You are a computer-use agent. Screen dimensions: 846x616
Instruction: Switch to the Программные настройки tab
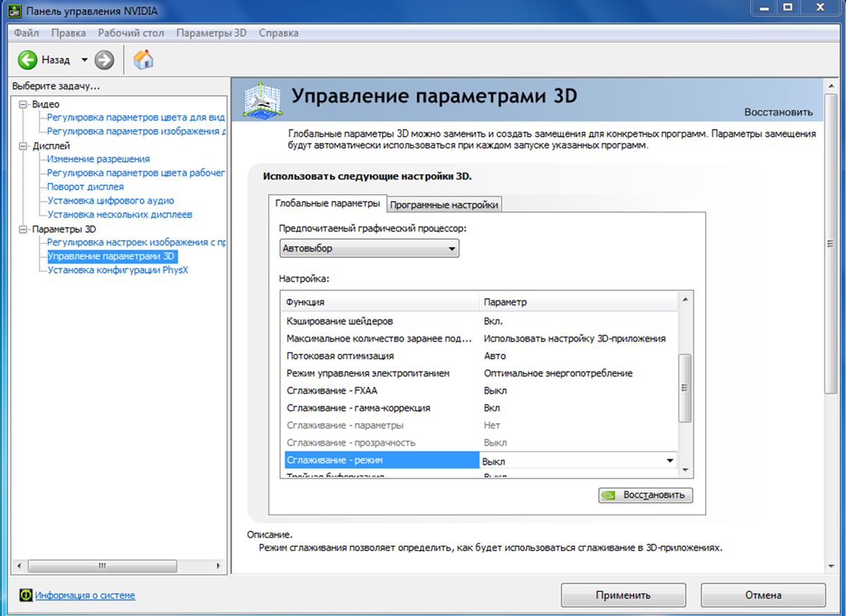443,204
